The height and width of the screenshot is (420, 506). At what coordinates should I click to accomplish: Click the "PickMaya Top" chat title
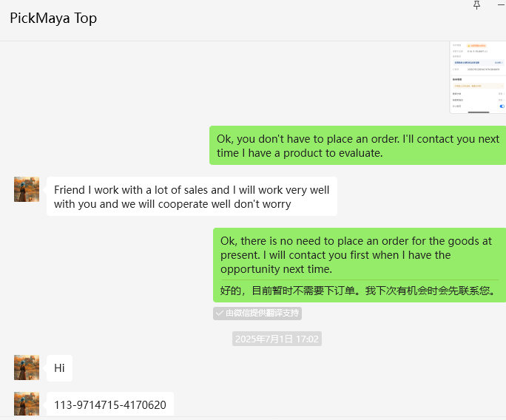click(x=53, y=18)
